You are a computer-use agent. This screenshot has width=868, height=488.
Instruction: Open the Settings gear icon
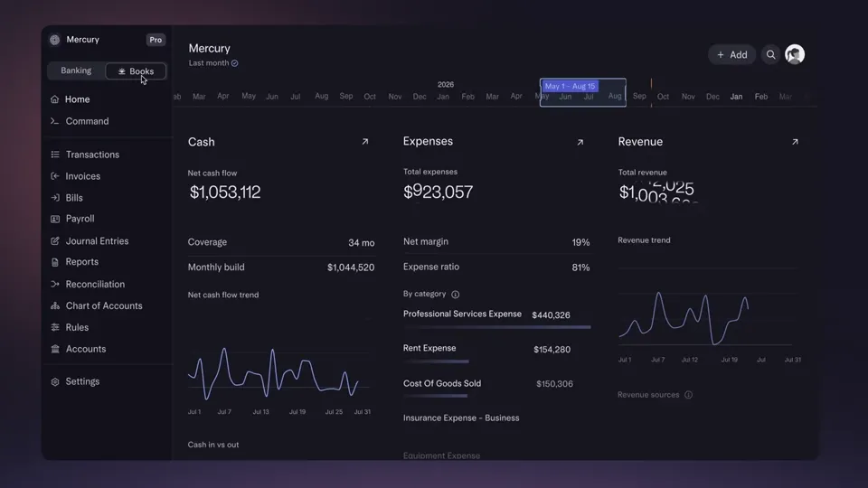[55, 381]
